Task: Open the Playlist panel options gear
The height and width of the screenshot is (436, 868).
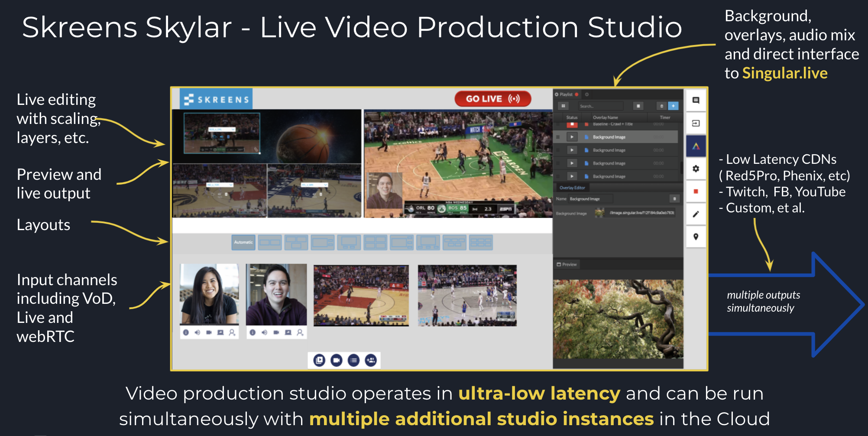Action: pyautogui.click(x=587, y=94)
